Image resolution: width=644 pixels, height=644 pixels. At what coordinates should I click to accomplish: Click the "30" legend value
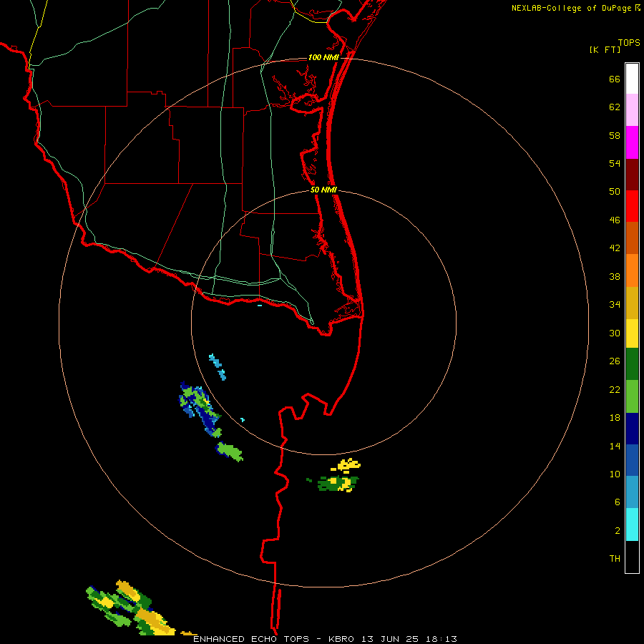pyautogui.click(x=615, y=333)
